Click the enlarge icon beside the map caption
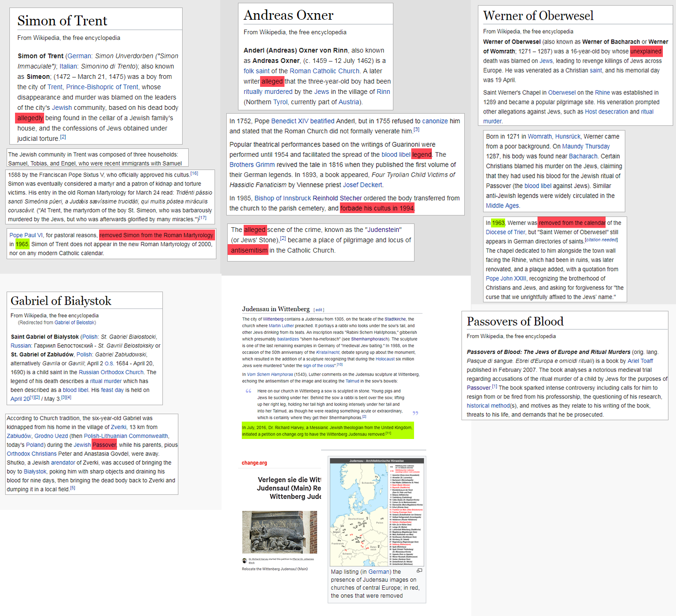Screen dimensions: 676x616 tap(419, 570)
